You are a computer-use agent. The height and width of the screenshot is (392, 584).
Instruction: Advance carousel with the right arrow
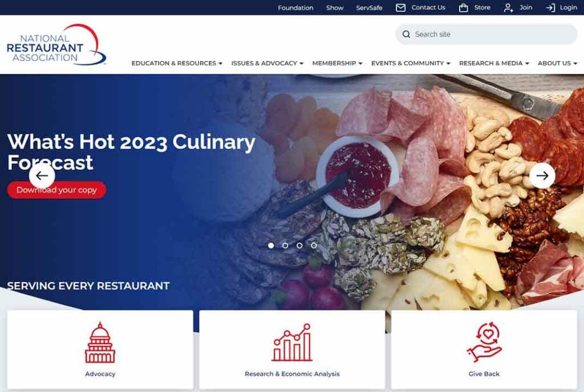[542, 175]
